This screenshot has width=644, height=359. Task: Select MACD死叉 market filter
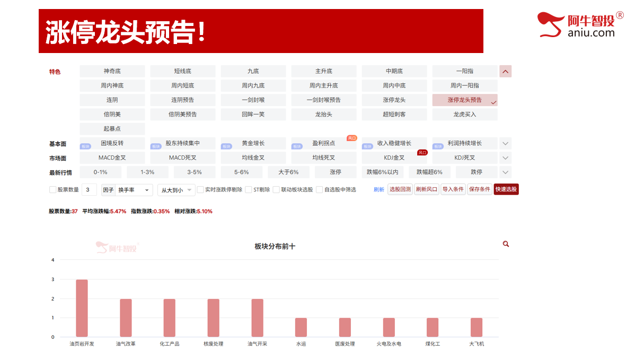183,157
